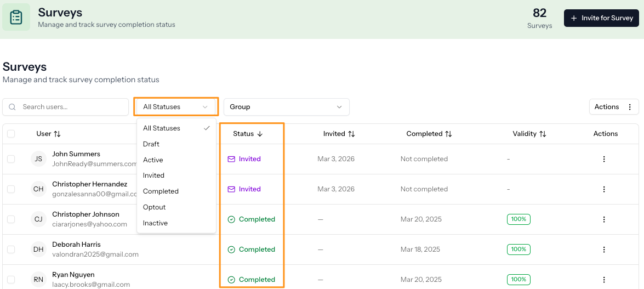644x289 pixels.
Task: Click the JS avatar for John Summers
Action: 38,159
